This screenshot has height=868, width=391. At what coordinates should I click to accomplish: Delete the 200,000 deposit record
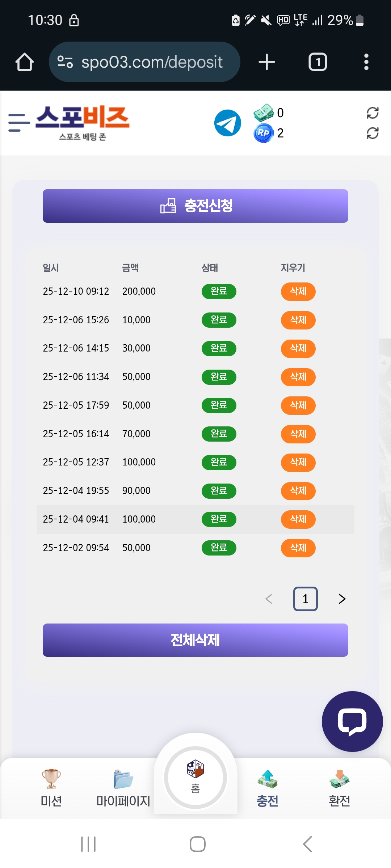298,292
